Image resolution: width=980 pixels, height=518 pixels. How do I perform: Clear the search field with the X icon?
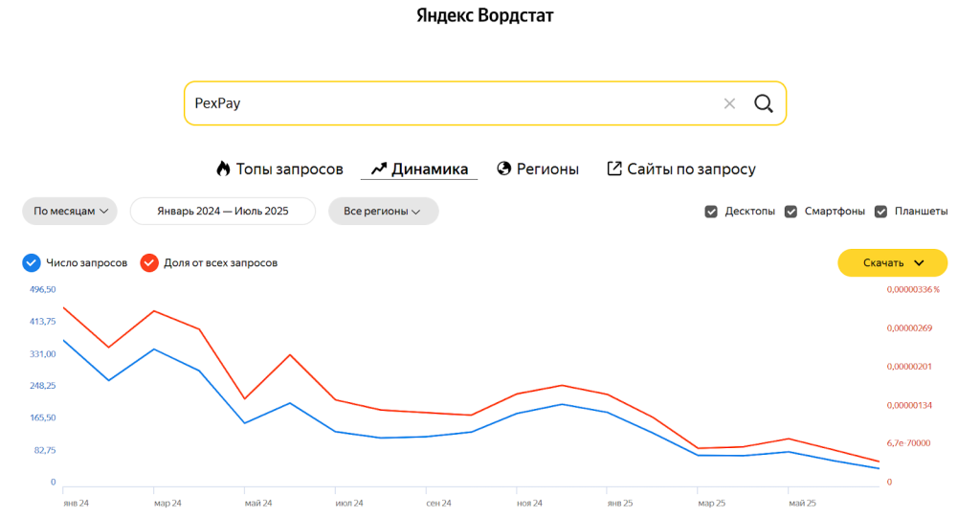click(729, 103)
